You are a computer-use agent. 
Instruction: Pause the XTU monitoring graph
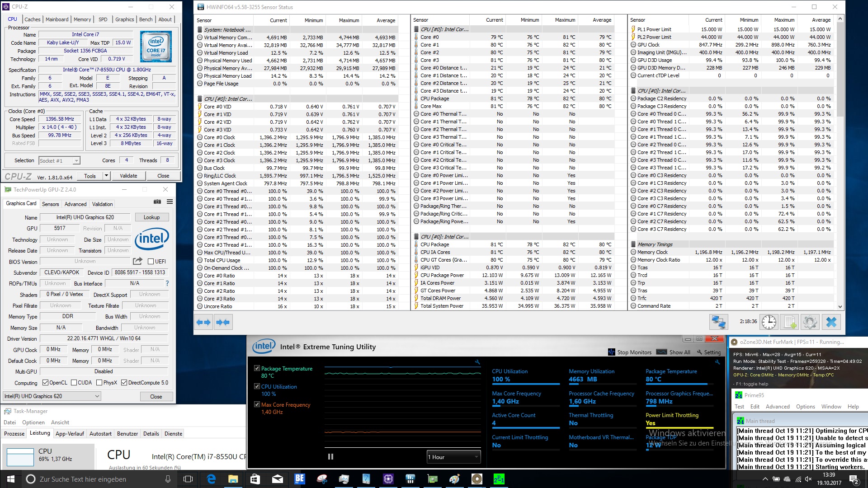(x=330, y=457)
